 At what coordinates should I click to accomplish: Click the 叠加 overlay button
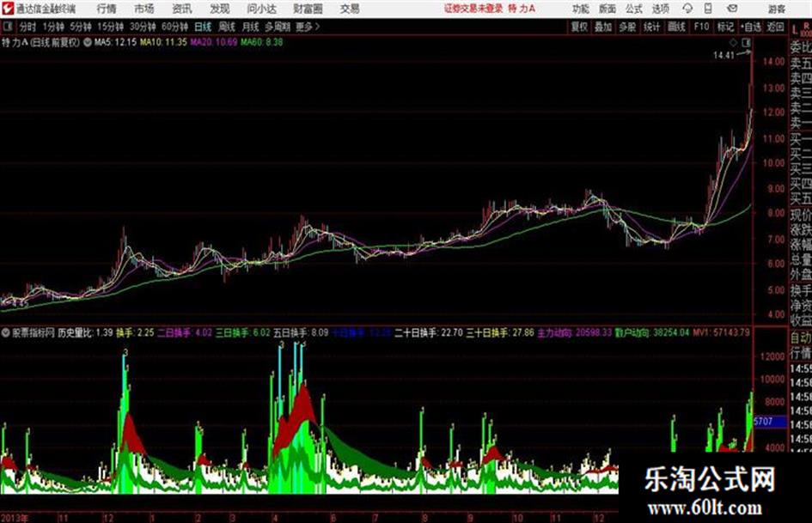(603, 27)
